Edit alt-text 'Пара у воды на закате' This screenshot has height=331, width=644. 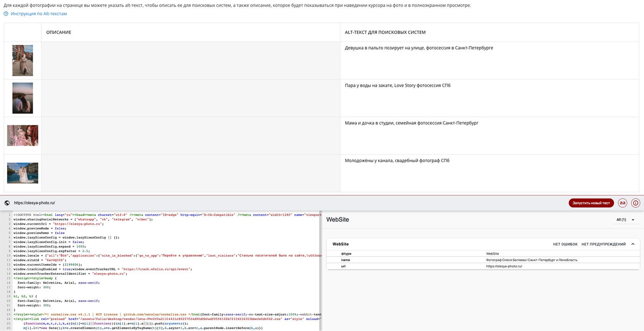tap(490, 98)
